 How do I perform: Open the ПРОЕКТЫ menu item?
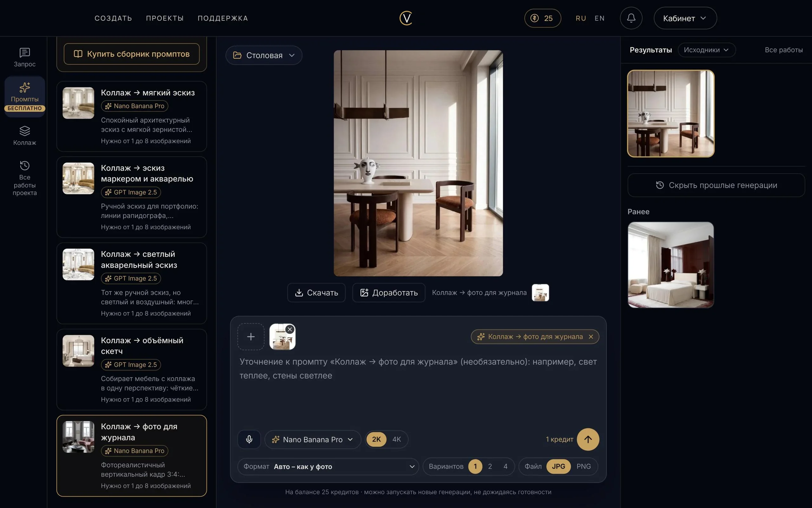[x=165, y=18]
